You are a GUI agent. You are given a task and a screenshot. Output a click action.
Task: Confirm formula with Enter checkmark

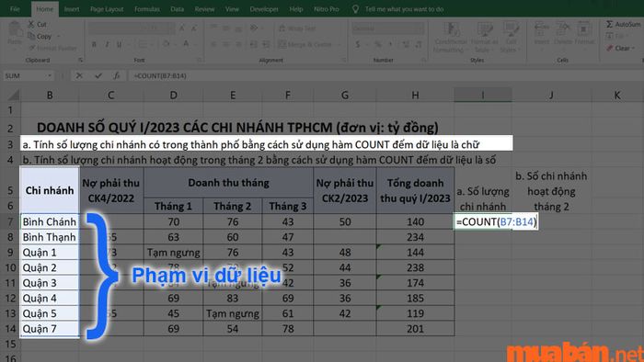(98, 76)
